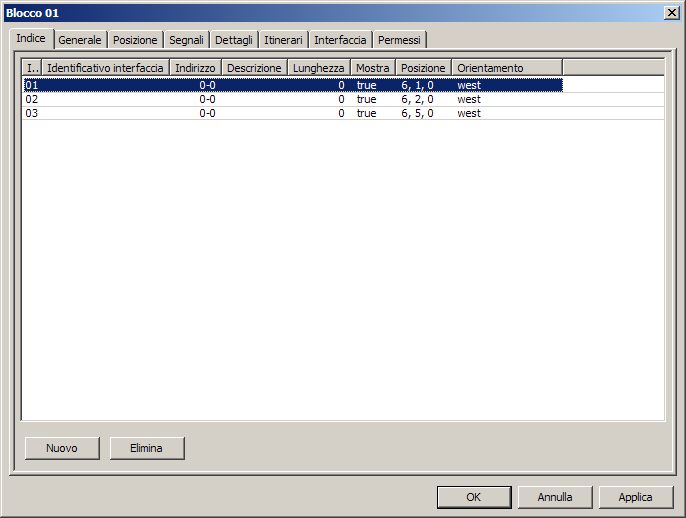Click Applica to apply changes
The image size is (686, 518).
(x=635, y=497)
